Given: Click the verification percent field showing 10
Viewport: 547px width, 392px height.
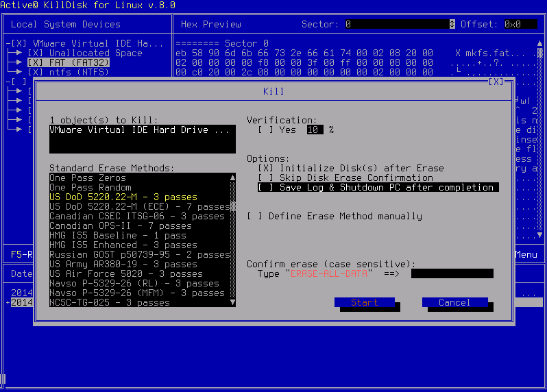Looking at the screenshot, I should [315, 130].
